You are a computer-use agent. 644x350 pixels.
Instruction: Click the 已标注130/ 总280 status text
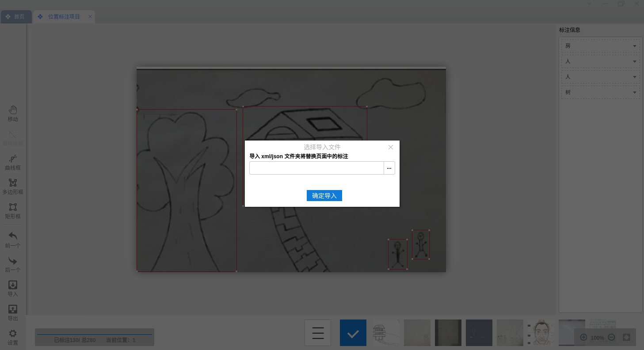[x=75, y=340]
